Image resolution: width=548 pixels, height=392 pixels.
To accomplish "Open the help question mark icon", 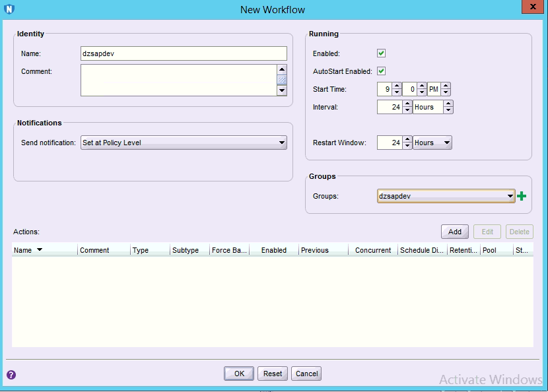I will (11, 375).
